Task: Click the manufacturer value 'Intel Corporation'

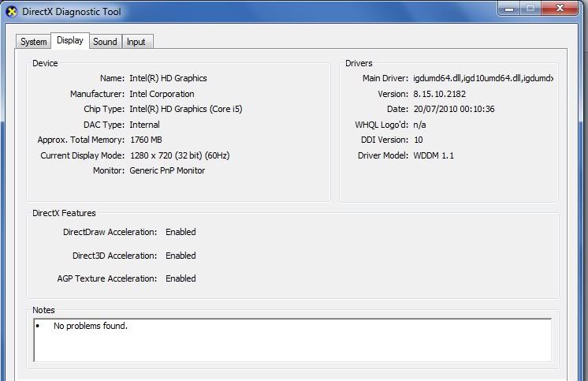Action: coord(162,94)
